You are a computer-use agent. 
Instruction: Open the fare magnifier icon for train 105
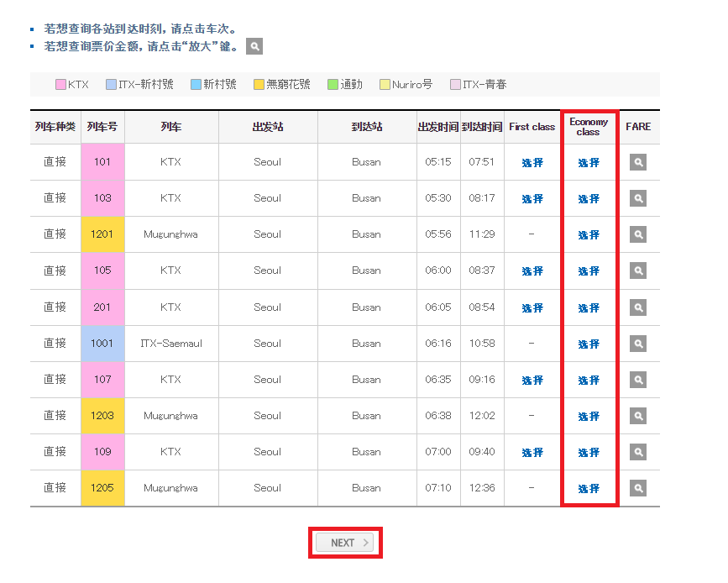638,270
